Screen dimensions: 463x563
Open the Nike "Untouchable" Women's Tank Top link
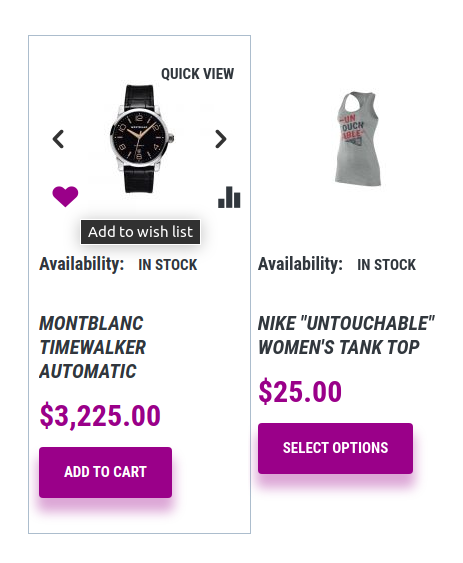[346, 335]
